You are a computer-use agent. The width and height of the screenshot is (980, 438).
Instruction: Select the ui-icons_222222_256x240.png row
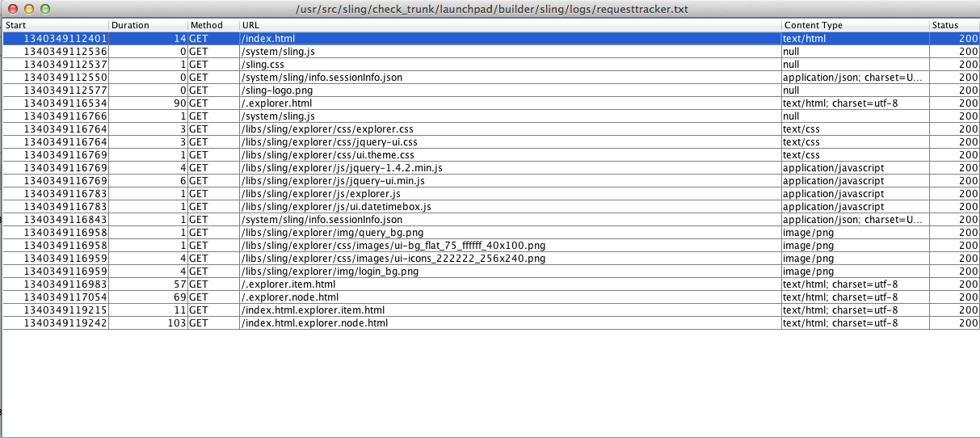[x=509, y=258]
